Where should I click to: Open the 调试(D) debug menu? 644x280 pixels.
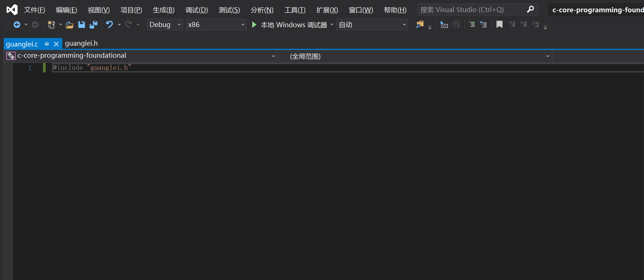tap(196, 10)
